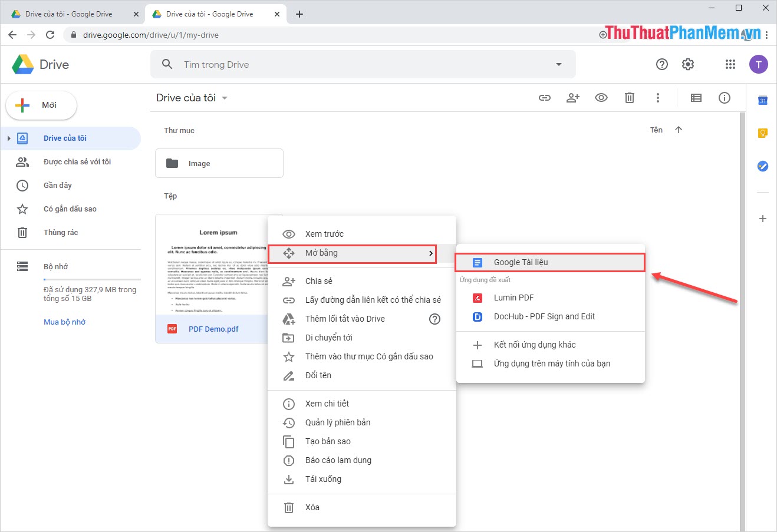
Task: Click the get link toolbar icon
Action: [545, 98]
